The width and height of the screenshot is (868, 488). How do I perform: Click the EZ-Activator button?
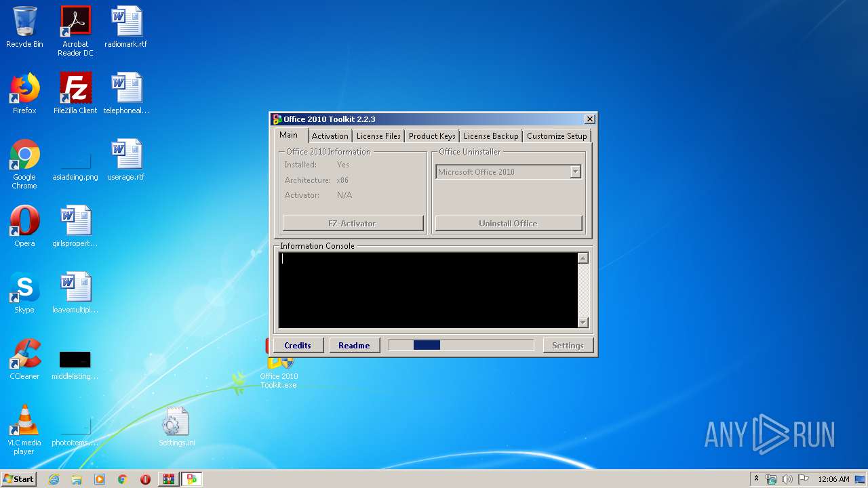(x=353, y=223)
